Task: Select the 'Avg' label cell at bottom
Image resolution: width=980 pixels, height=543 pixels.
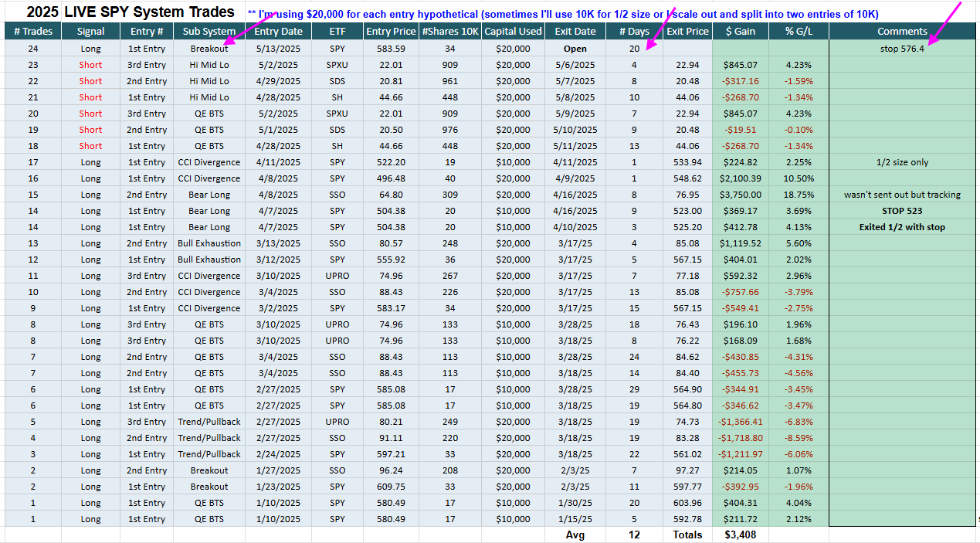Action: coord(575,535)
